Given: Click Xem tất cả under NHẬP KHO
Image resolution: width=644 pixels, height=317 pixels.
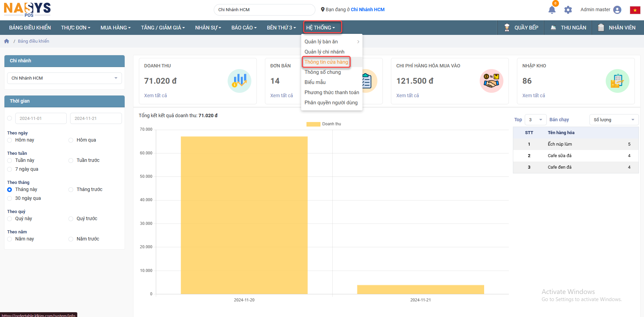Looking at the screenshot, I should pyautogui.click(x=534, y=96).
